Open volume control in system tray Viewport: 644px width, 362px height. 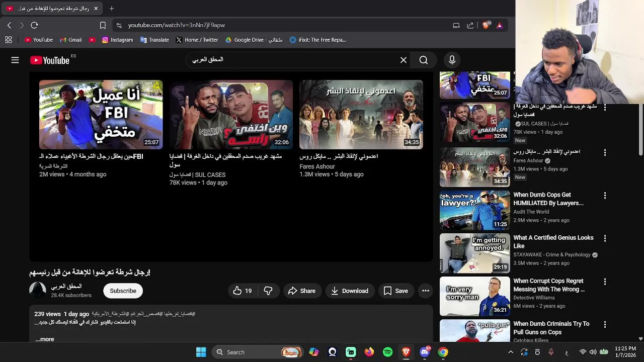point(593,352)
